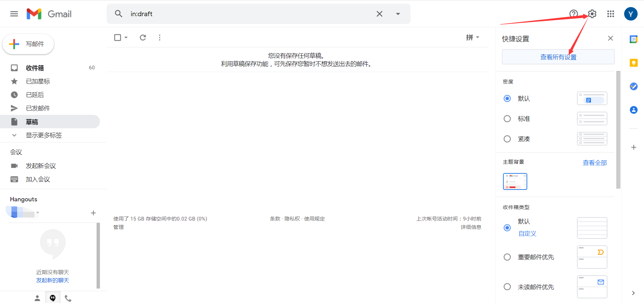Image resolution: width=644 pixels, height=303 pixels.
Task: Open the more actions three-dot menu
Action: pyautogui.click(x=159, y=37)
